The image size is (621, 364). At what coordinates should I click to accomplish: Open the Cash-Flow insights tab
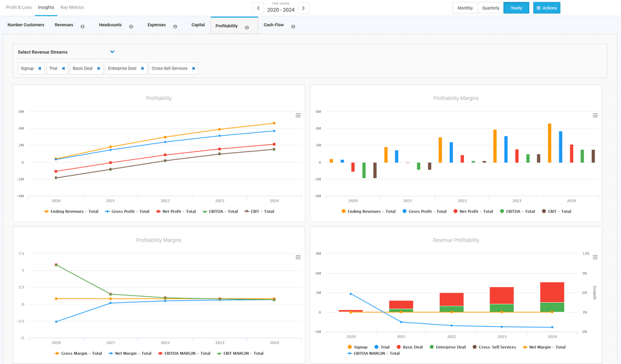point(274,25)
